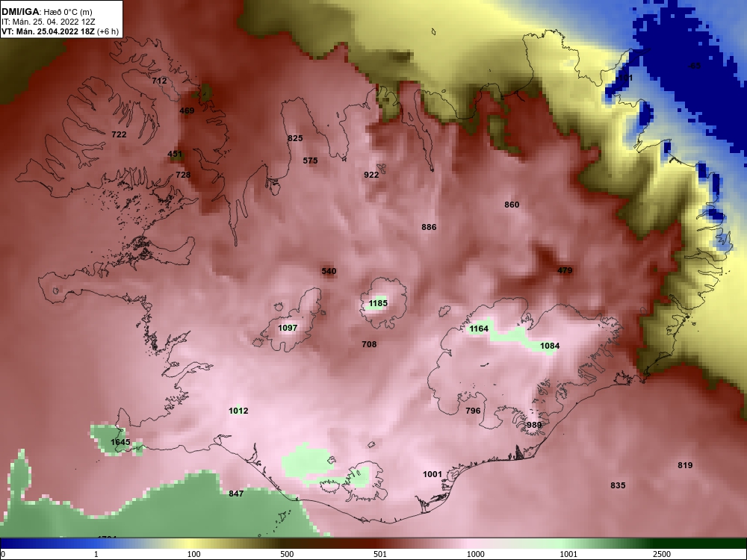The width and height of the screenshot is (747, 560).
Task: Click legend label 1
Action: tap(96, 554)
